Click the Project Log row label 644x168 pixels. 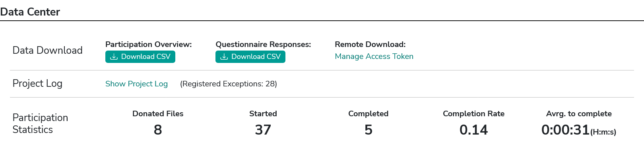37,84
